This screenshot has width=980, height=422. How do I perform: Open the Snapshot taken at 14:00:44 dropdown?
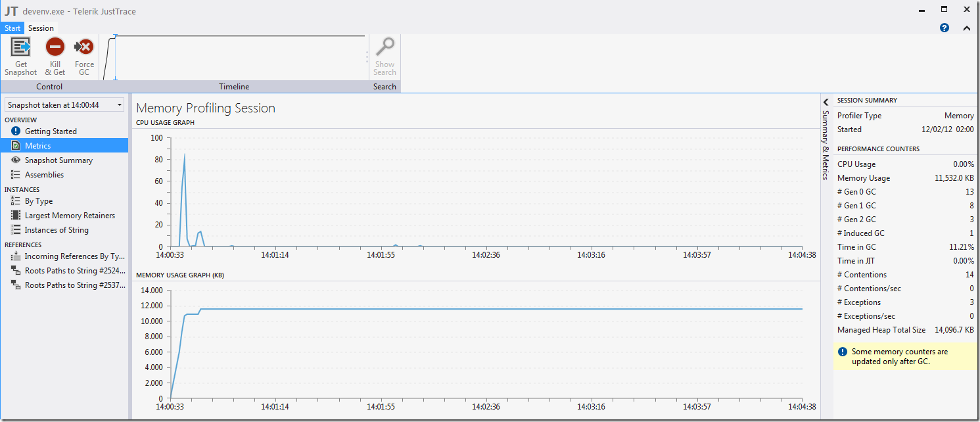tap(64, 105)
